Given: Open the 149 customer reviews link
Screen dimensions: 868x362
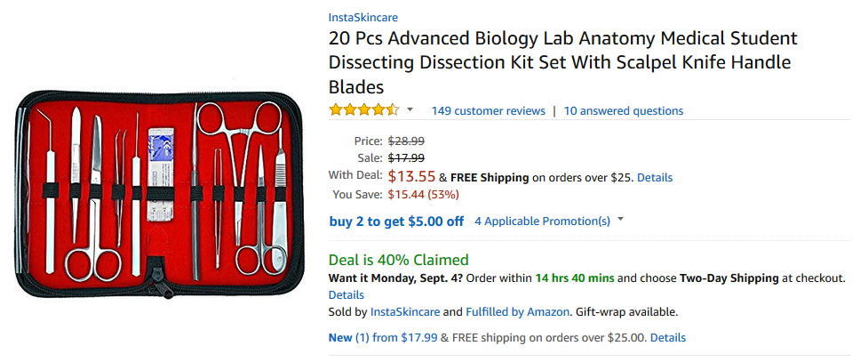Looking at the screenshot, I should [489, 111].
